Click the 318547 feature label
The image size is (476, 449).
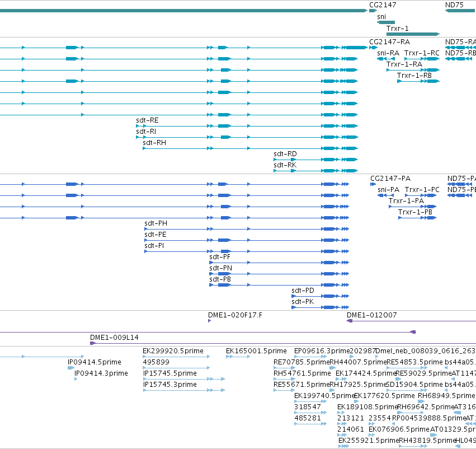[x=307, y=408]
